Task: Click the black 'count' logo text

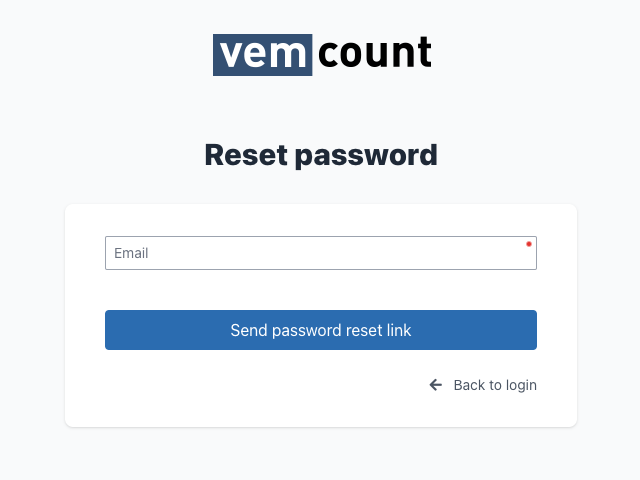Action: tap(374, 53)
